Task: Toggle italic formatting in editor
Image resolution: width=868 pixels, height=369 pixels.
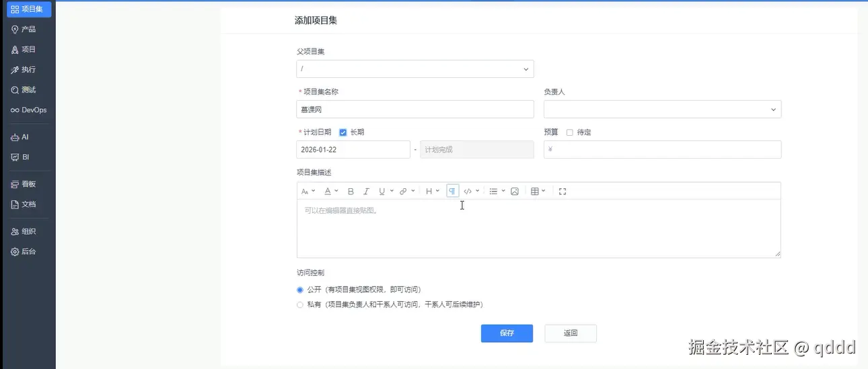Action: click(367, 192)
